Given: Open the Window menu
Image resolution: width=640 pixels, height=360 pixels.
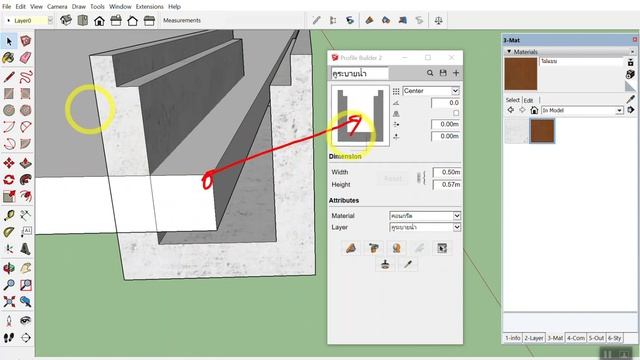Looking at the screenshot, I should pos(120,7).
